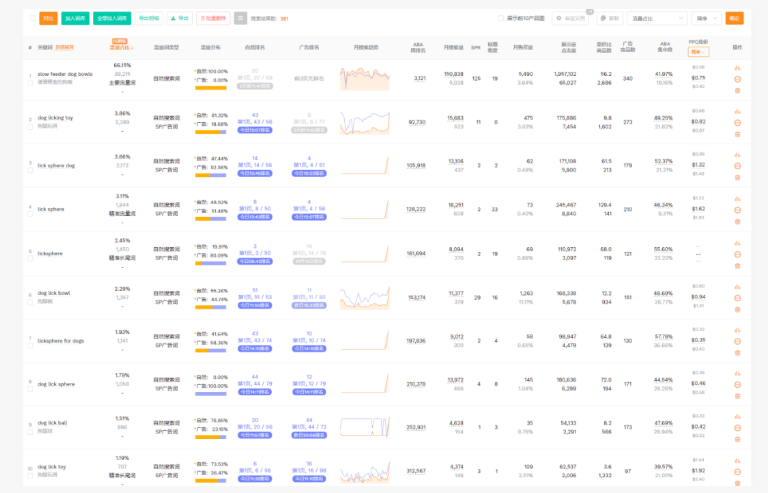Open trend chart for dog licking toy
The width and height of the screenshot is (768, 493).
(364, 122)
